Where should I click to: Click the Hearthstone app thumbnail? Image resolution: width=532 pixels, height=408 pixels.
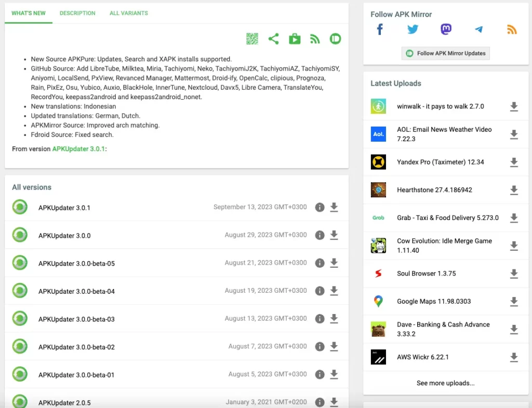tap(378, 190)
